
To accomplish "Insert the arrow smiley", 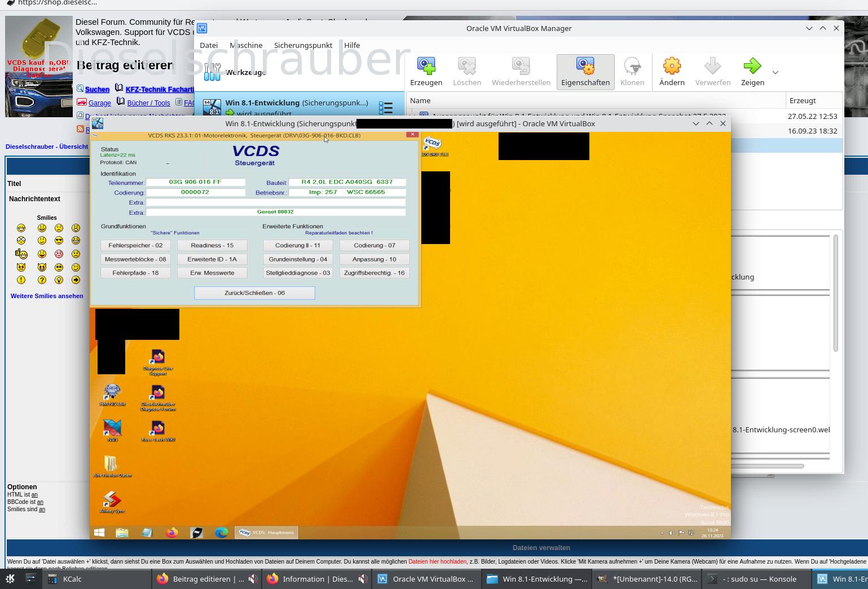I will click(x=76, y=280).
